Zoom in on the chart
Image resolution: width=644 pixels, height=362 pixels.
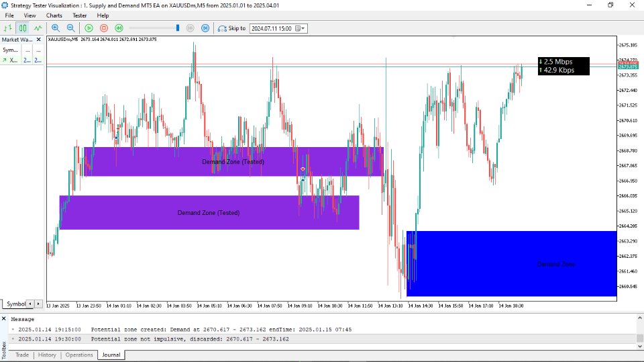[x=56, y=28]
